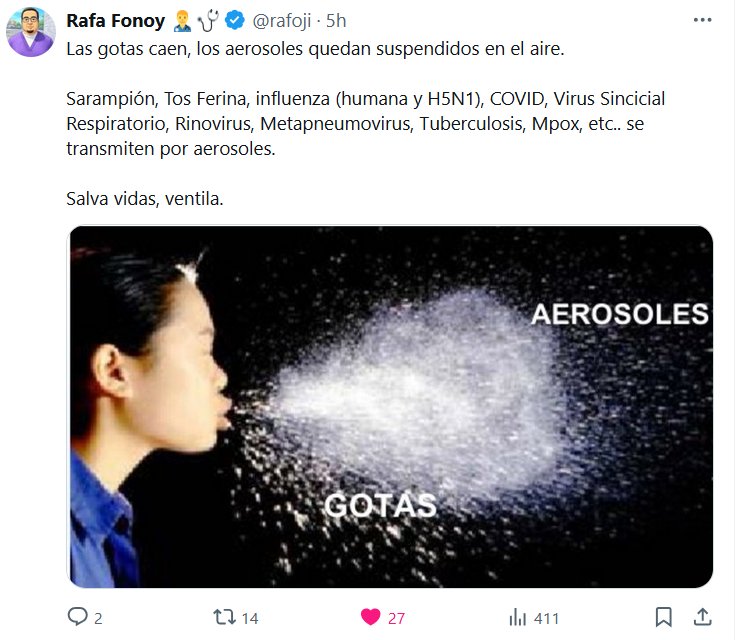
Task: Open the three-dot more options menu
Action: coord(702,20)
